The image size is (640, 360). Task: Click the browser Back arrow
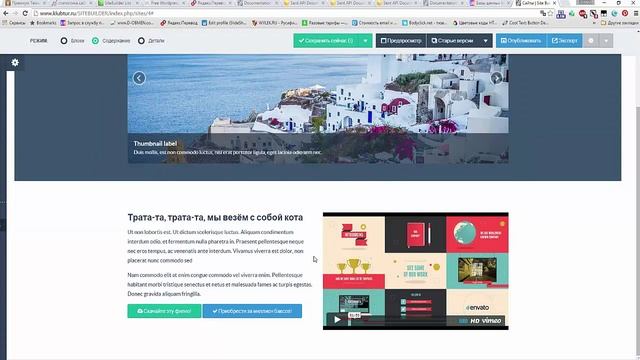pos(6,13)
